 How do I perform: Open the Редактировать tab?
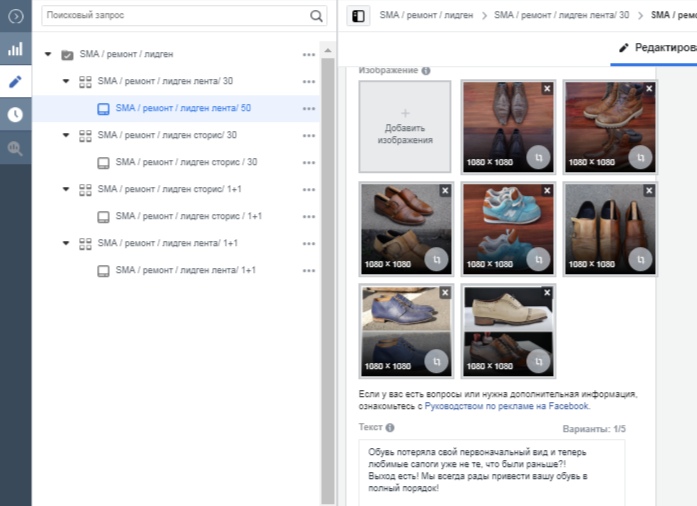coord(657,48)
